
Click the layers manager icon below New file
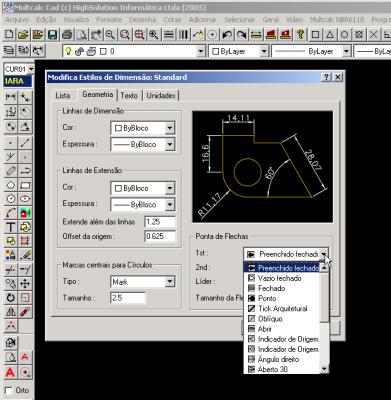point(9,51)
